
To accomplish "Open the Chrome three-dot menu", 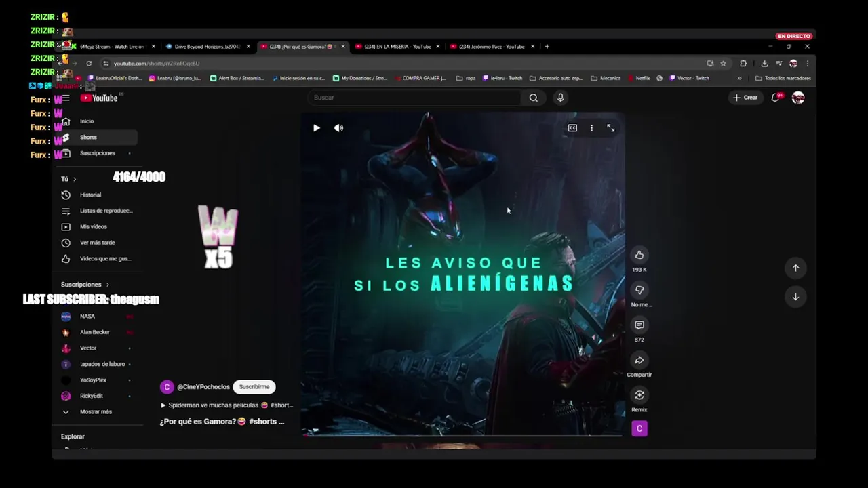I will [x=807, y=64].
